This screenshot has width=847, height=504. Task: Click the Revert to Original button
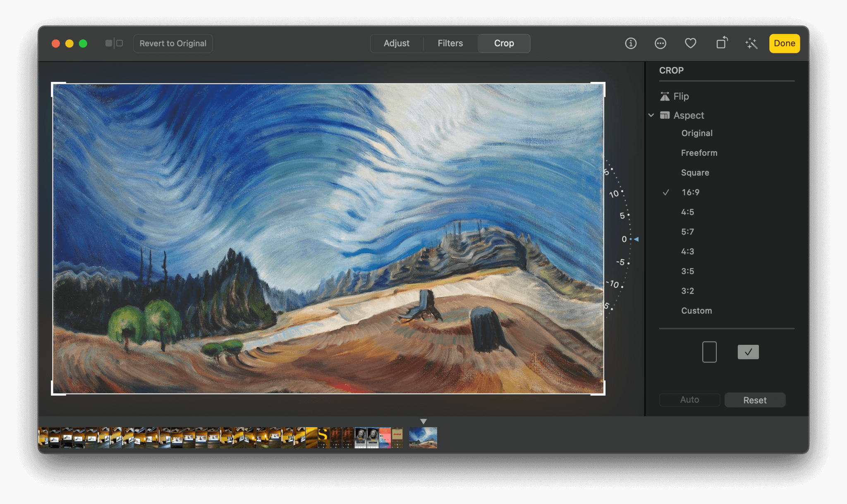coord(173,43)
